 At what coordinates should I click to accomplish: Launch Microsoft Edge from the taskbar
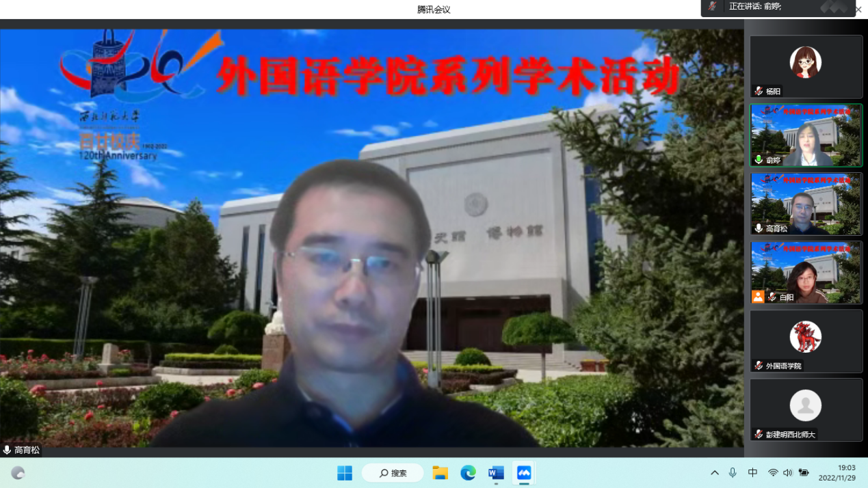[x=468, y=473]
